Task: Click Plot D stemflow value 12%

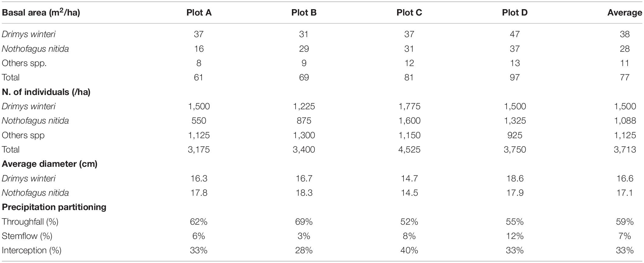Action: 515,236
